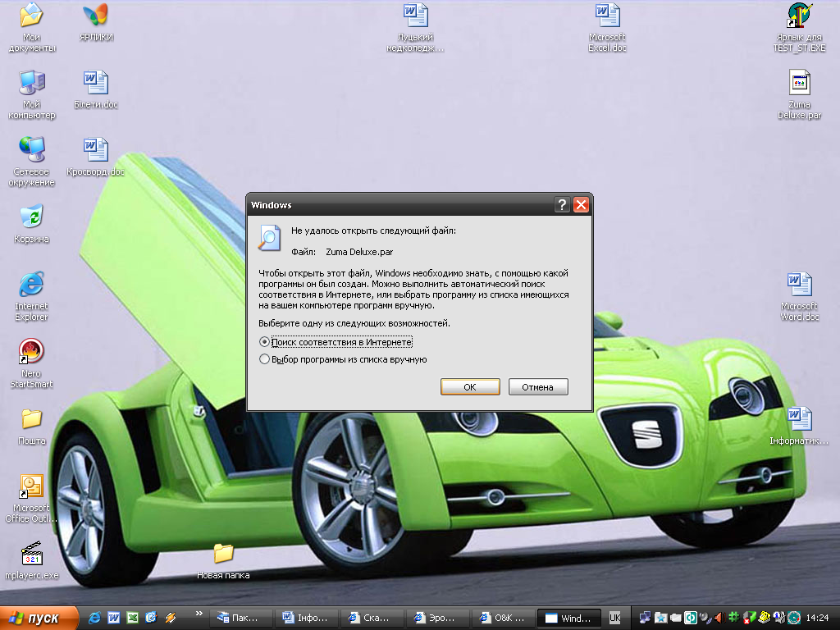Viewport: 840px width, 630px height.
Task: Select the 'Мои документы' desktop icon
Action: tap(32, 27)
